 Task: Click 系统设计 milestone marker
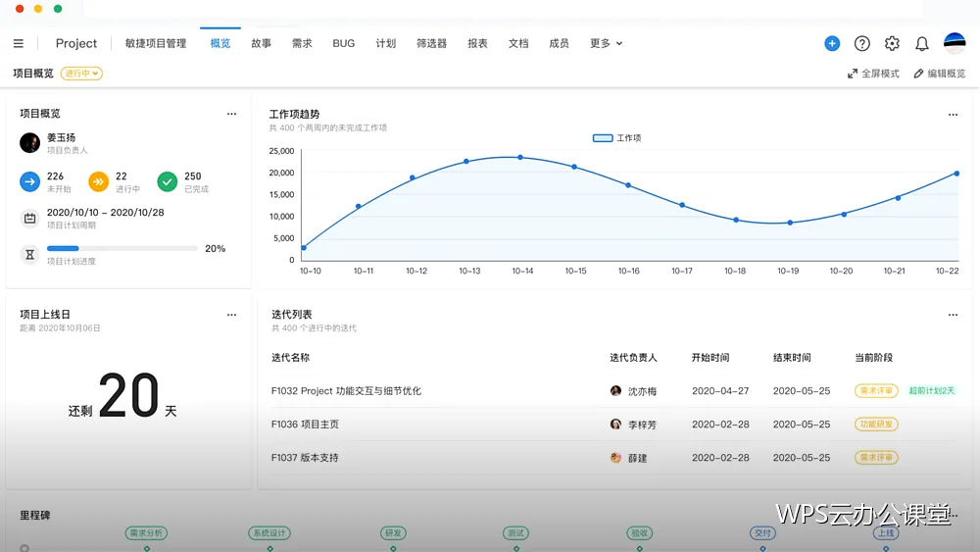(269, 533)
